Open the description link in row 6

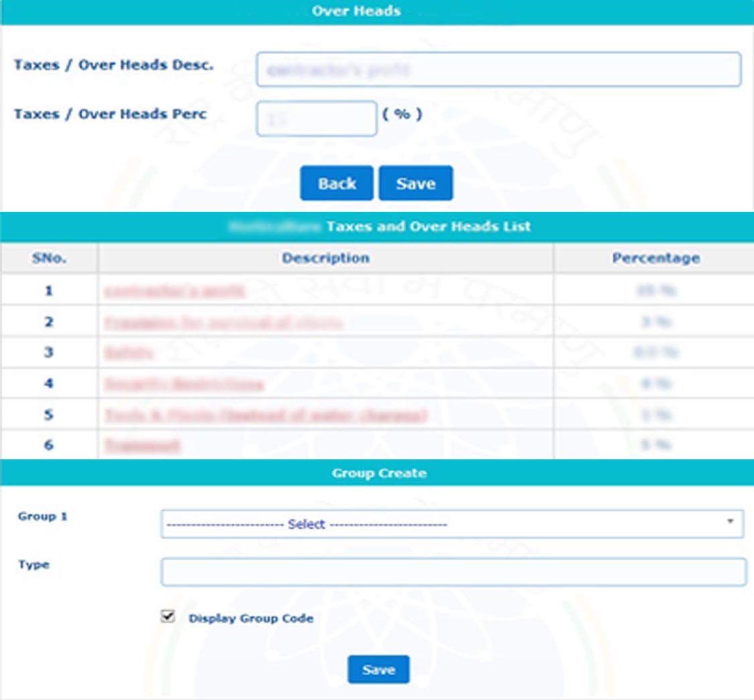[142, 445]
